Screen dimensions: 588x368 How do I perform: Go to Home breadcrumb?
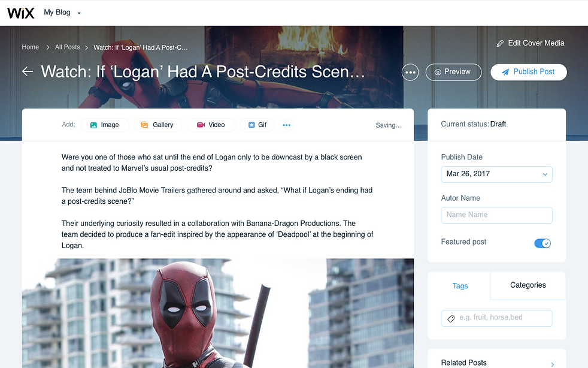pos(31,47)
